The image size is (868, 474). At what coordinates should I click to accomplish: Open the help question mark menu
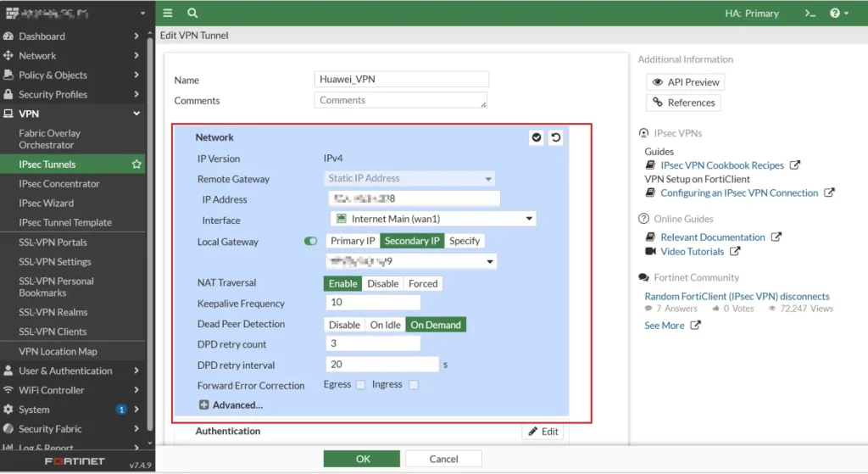838,14
